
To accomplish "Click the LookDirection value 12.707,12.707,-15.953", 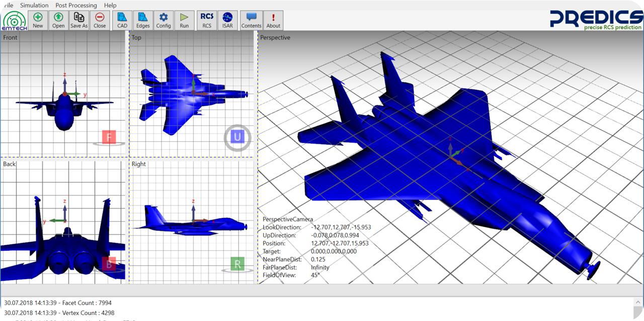I will (x=341, y=228).
